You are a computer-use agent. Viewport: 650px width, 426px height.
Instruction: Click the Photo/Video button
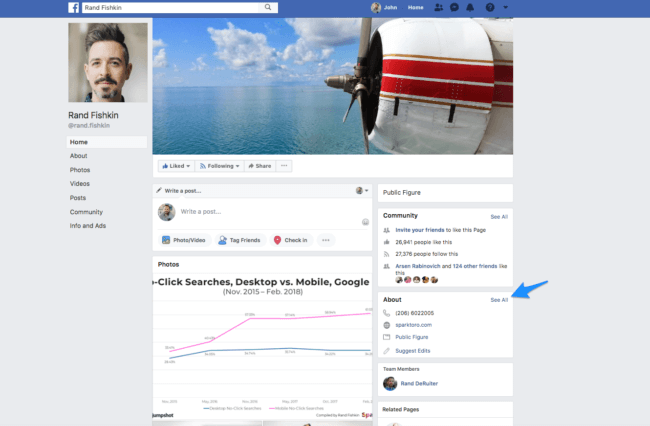[184, 240]
